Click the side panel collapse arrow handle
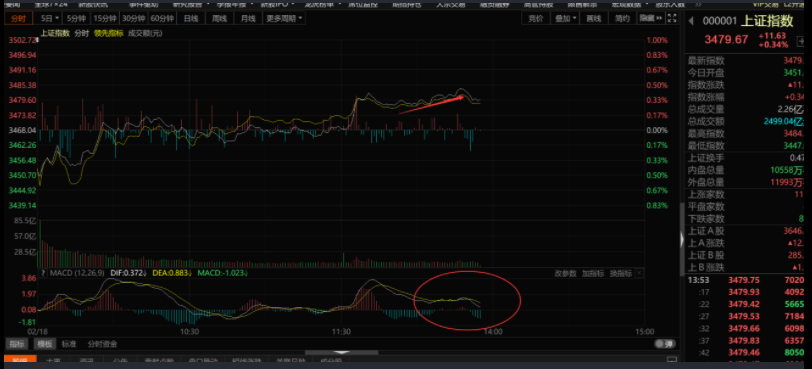This screenshot has width=812, height=369. (x=682, y=239)
